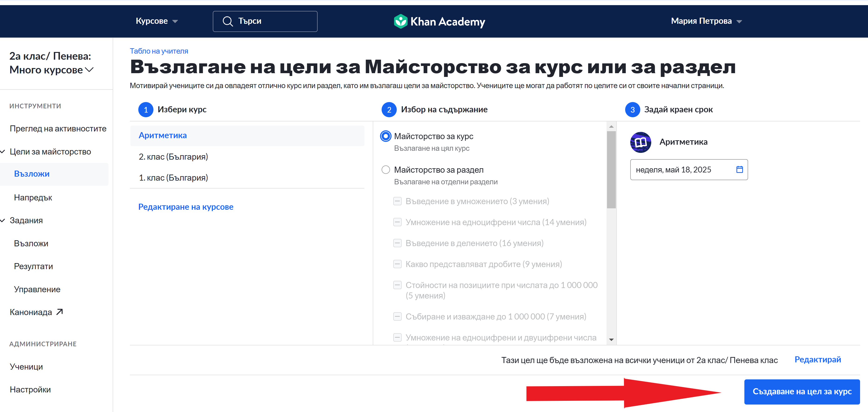This screenshot has width=868, height=412.
Task: Open Резултати in the sidebar
Action: tap(33, 266)
